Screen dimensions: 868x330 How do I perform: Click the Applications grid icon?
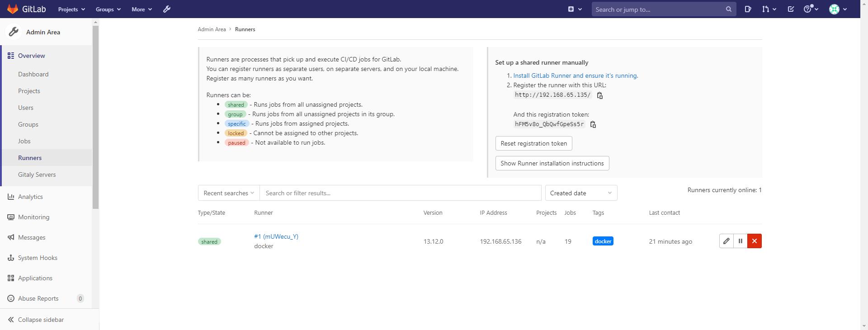[x=11, y=278]
